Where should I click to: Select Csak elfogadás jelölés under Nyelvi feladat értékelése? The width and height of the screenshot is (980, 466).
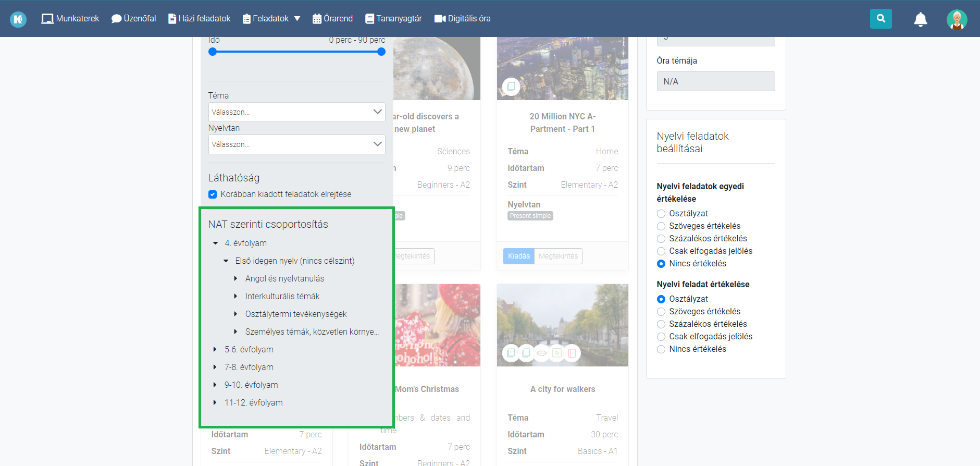pyautogui.click(x=661, y=337)
